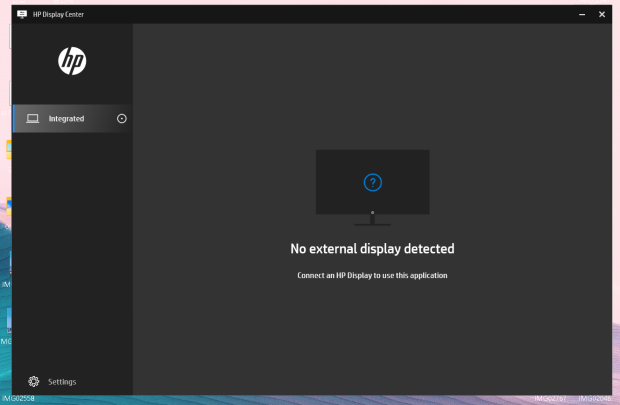Close the HP Display Center window

pos(601,15)
